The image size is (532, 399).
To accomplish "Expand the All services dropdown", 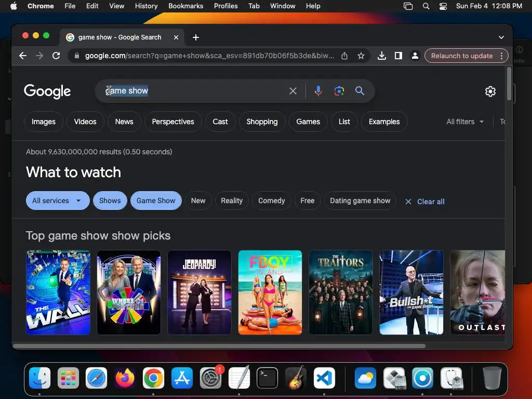I will coord(58,201).
